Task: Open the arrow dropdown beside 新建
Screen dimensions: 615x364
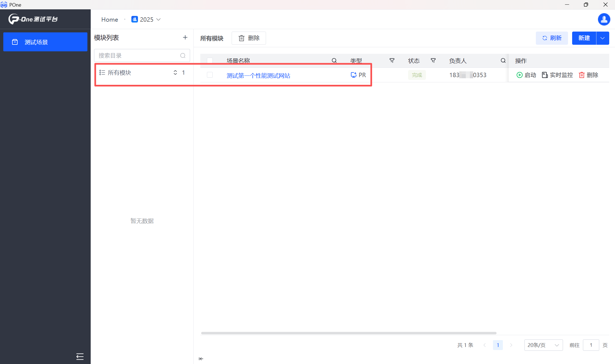Action: pos(603,38)
